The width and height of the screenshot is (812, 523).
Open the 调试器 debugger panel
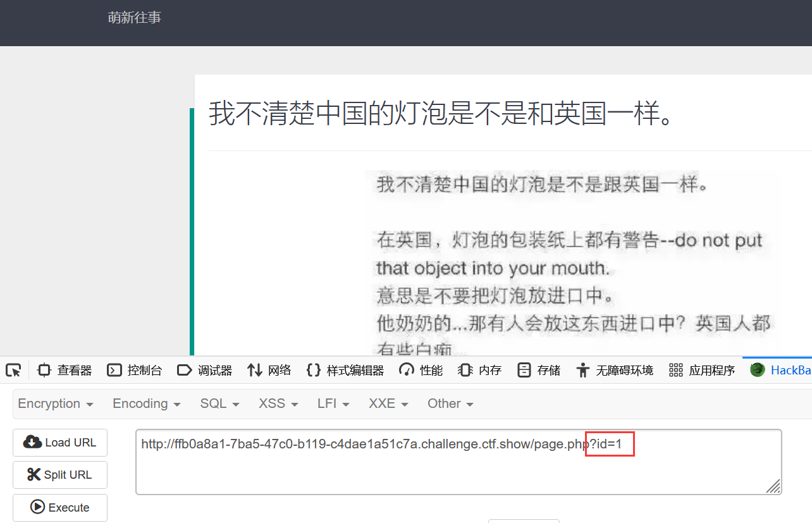click(x=205, y=371)
